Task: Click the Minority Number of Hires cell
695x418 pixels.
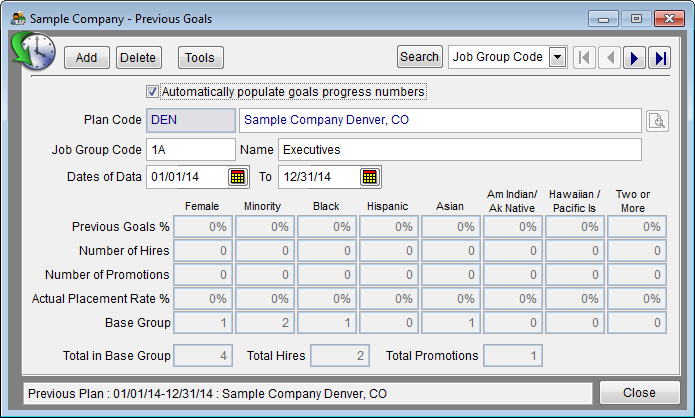Action: [265, 251]
